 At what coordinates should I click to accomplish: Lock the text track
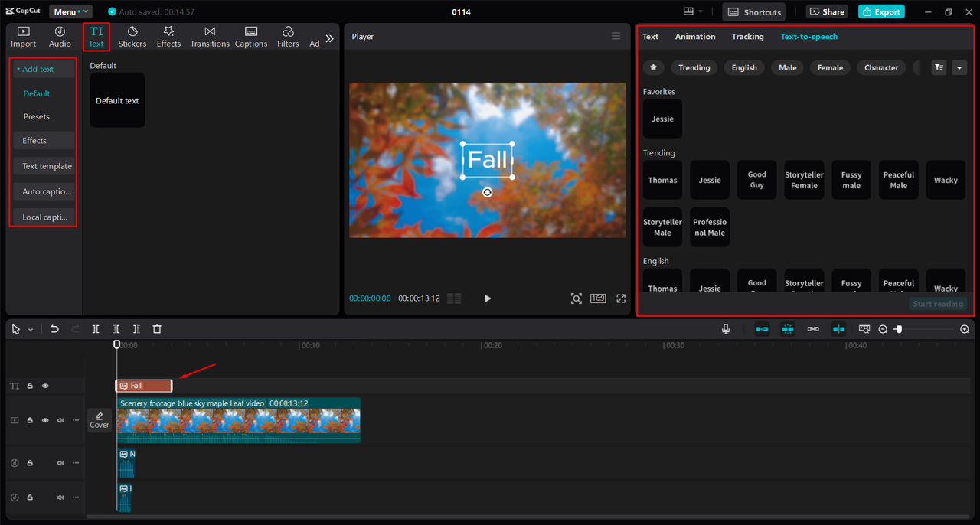point(30,386)
